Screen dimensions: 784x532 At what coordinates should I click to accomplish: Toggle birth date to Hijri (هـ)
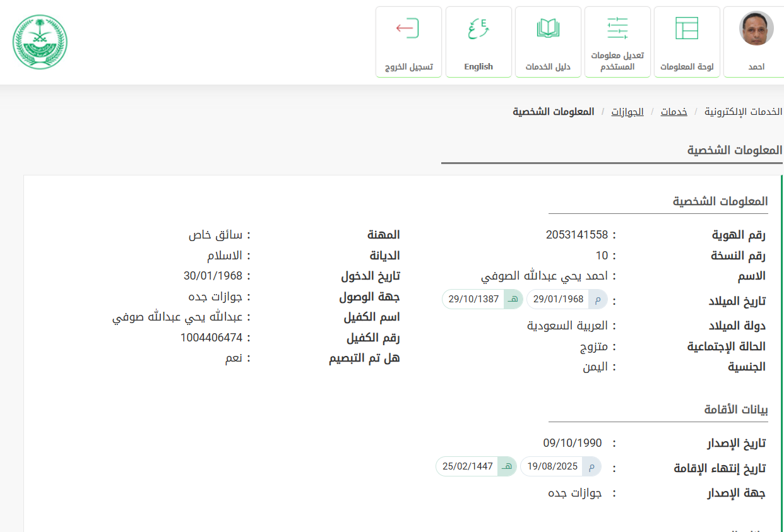[x=513, y=299]
